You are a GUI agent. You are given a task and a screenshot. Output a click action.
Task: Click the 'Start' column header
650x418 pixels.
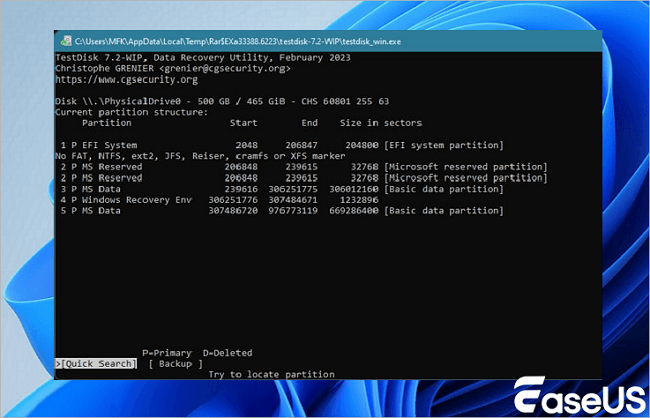244,123
